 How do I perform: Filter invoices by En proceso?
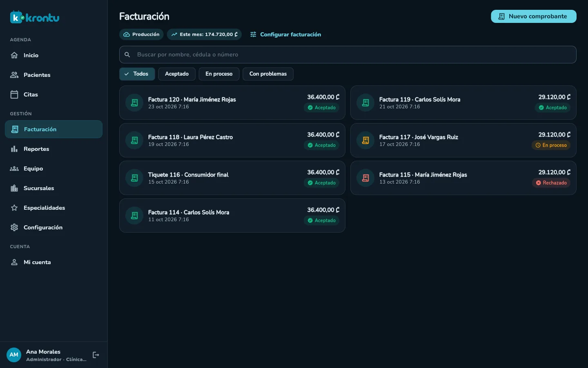tap(219, 74)
